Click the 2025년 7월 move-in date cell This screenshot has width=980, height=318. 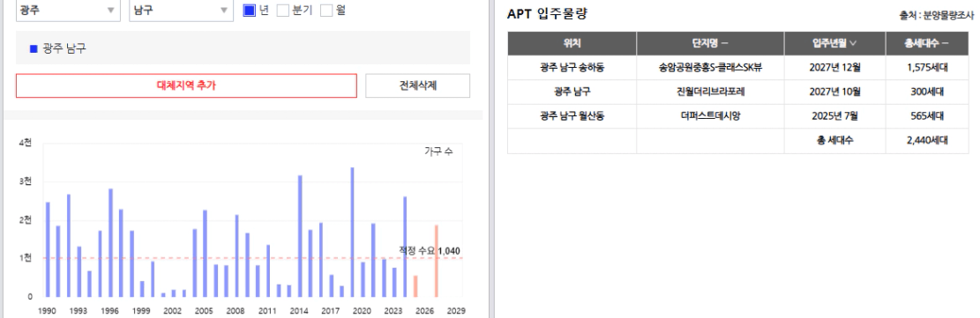click(x=834, y=116)
